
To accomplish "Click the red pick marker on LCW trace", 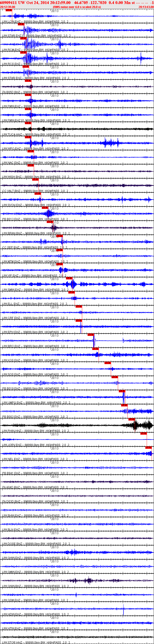I will coord(8,10).
